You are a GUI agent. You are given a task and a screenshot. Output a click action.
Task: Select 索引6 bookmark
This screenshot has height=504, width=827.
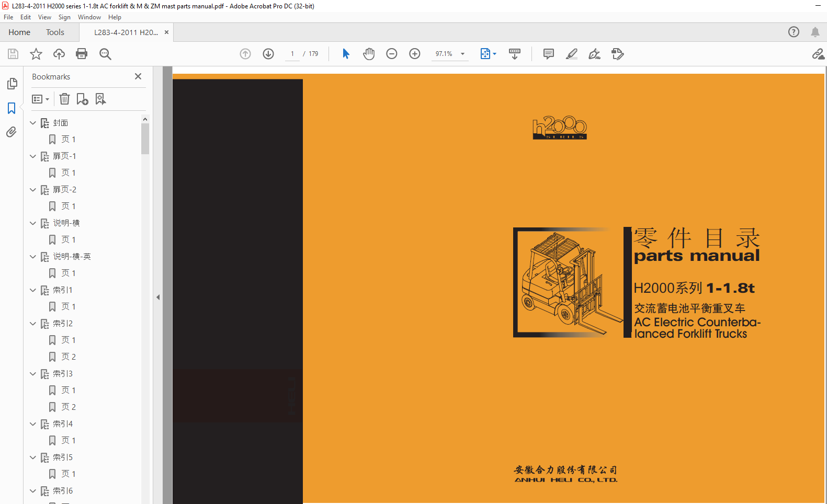point(63,491)
